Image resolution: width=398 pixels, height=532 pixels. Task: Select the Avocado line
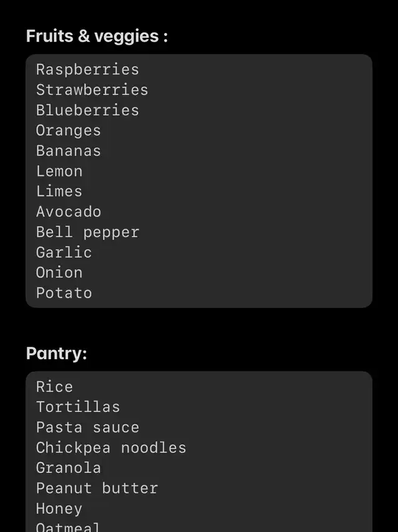(68, 212)
